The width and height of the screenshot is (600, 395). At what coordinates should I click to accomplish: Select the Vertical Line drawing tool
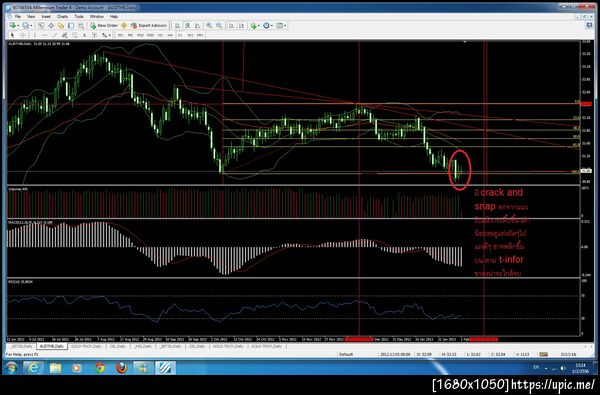34,35
